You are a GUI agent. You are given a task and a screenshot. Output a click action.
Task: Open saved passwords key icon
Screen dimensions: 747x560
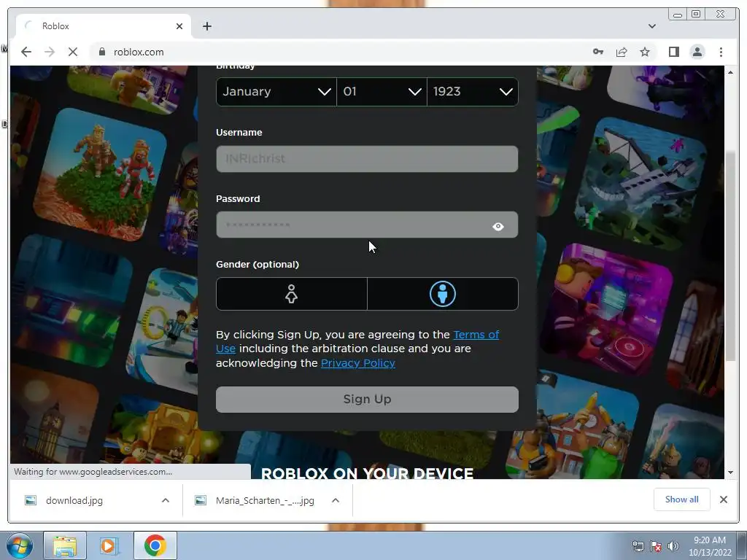598,52
